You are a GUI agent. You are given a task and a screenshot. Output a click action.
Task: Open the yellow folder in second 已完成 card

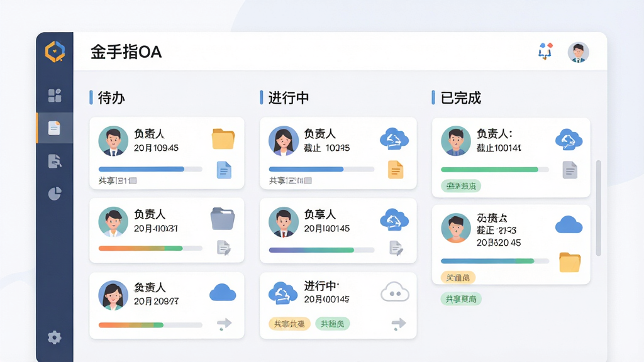pyautogui.click(x=570, y=262)
